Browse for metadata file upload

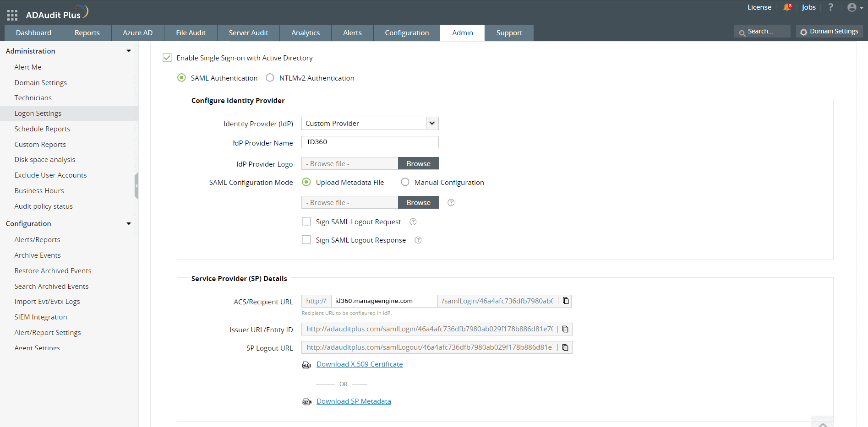pyautogui.click(x=419, y=202)
